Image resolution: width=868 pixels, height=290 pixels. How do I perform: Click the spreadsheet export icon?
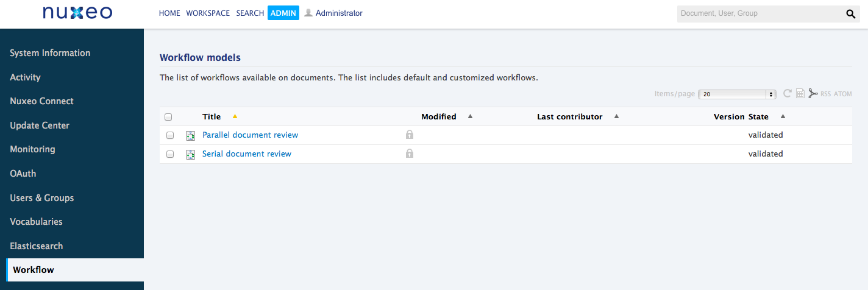pos(800,94)
